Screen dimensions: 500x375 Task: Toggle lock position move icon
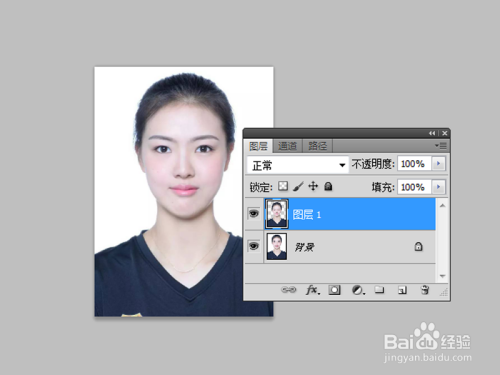313,186
